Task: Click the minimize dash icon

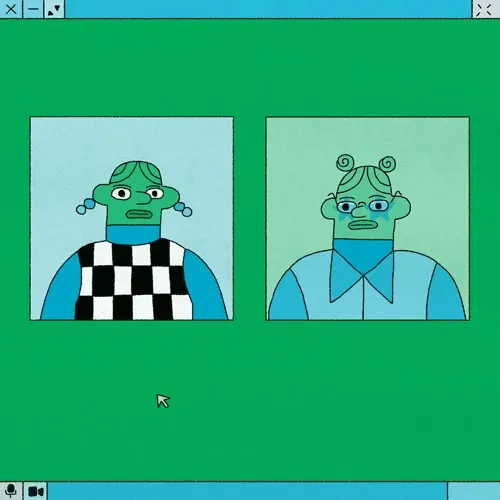Action: click(33, 9)
